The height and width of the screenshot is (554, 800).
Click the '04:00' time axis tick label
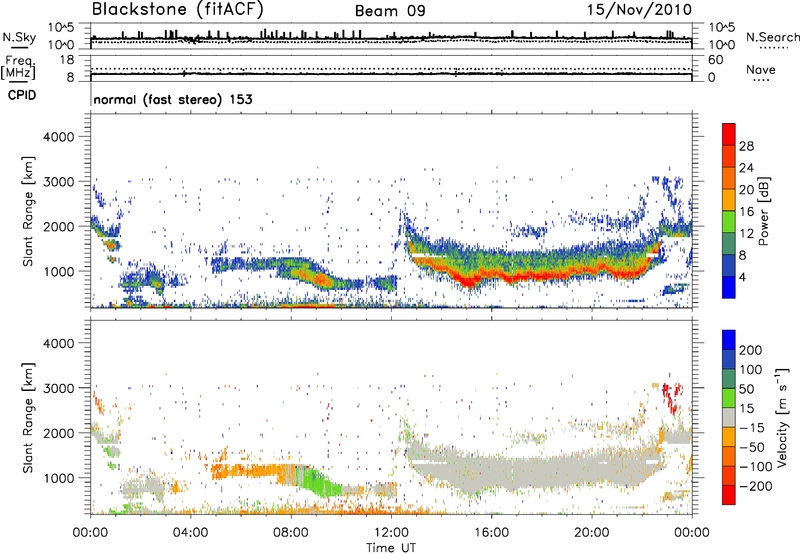(x=190, y=533)
